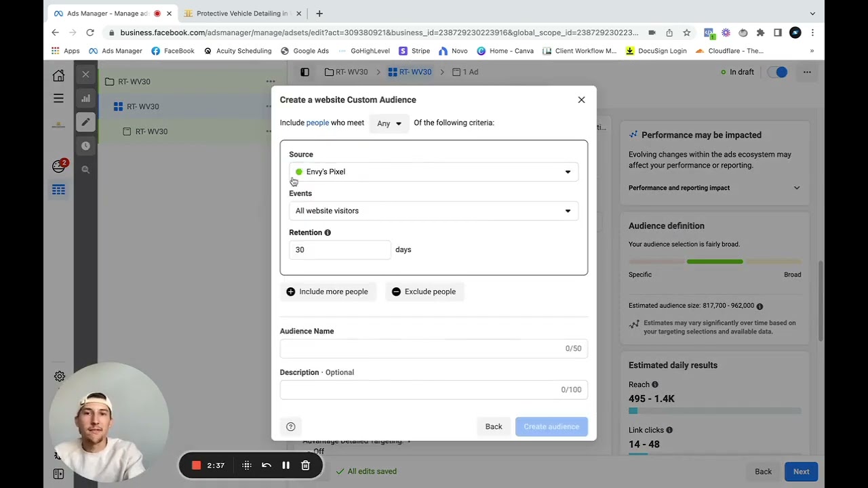Click RT- WV30 campaign breadcrumb

point(346,72)
